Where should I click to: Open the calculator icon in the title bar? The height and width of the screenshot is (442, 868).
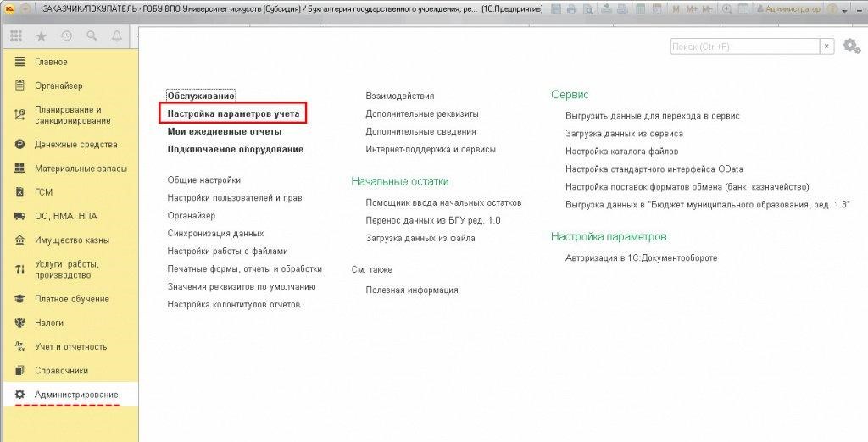coord(641,8)
